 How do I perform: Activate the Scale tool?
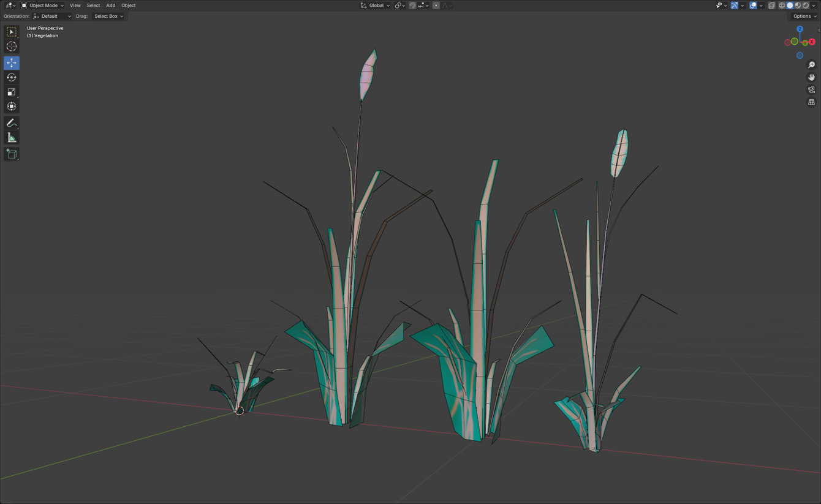click(12, 92)
